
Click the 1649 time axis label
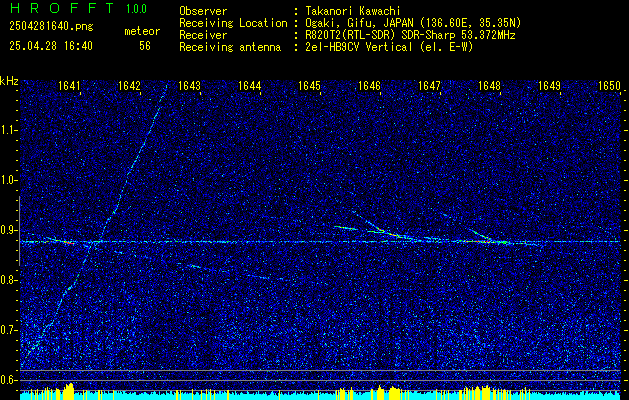point(549,86)
